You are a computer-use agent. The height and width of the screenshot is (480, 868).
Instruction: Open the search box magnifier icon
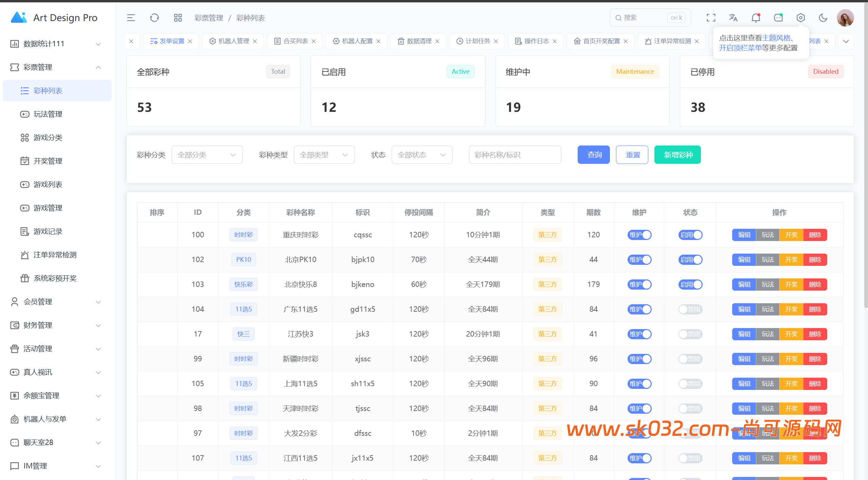pyautogui.click(x=619, y=18)
